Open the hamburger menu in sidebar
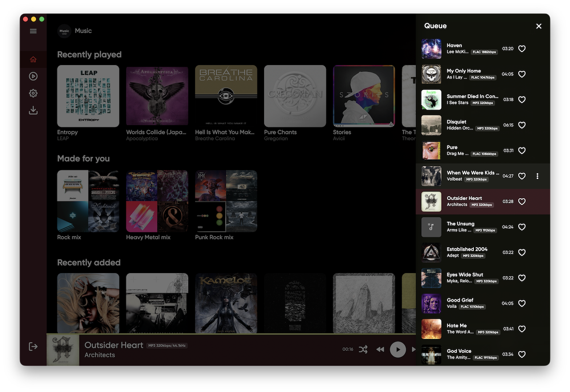Image resolution: width=570 pixels, height=392 pixels. coord(33,31)
